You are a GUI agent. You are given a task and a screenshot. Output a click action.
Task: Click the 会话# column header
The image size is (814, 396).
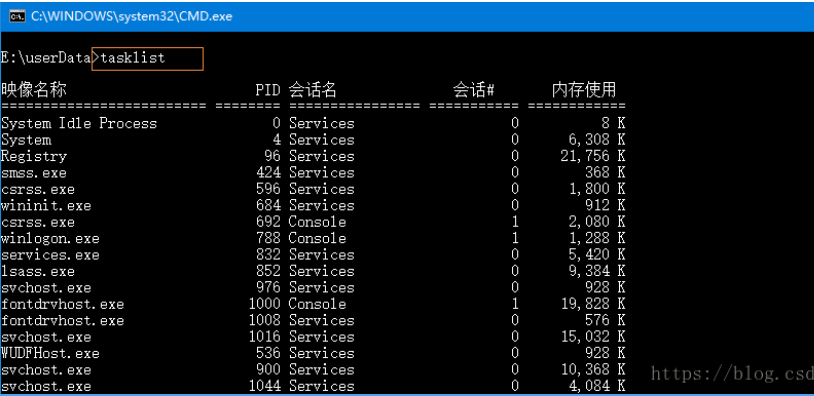[x=473, y=90]
